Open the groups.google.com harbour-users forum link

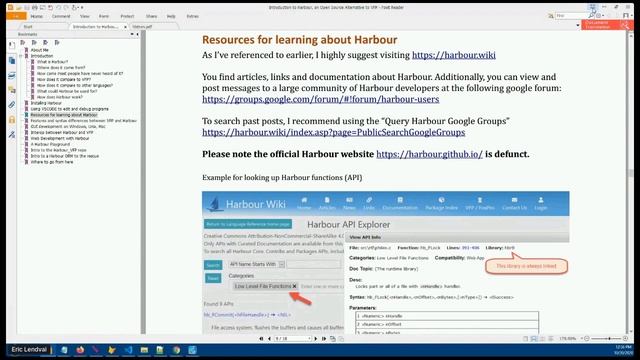click(x=320, y=99)
